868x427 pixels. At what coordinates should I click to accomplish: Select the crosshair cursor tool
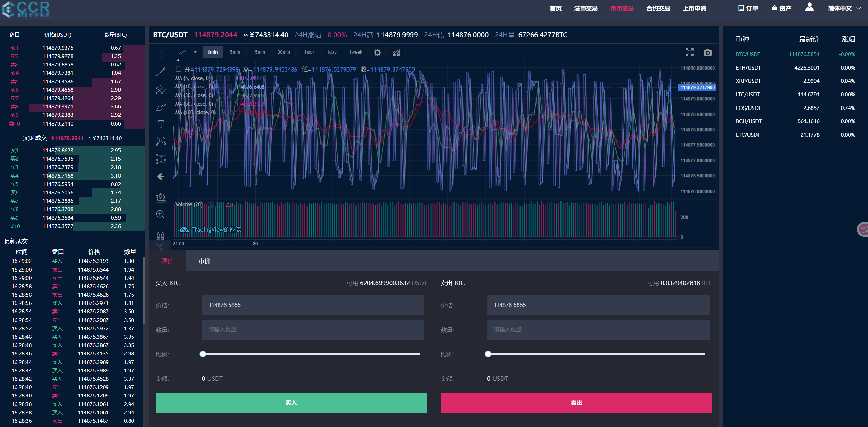click(x=161, y=55)
